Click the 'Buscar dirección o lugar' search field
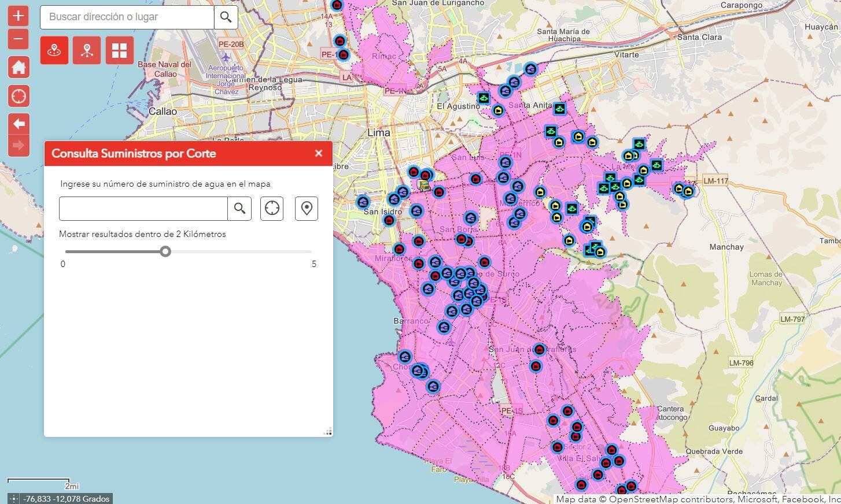This screenshot has height=504, width=841. click(x=127, y=17)
